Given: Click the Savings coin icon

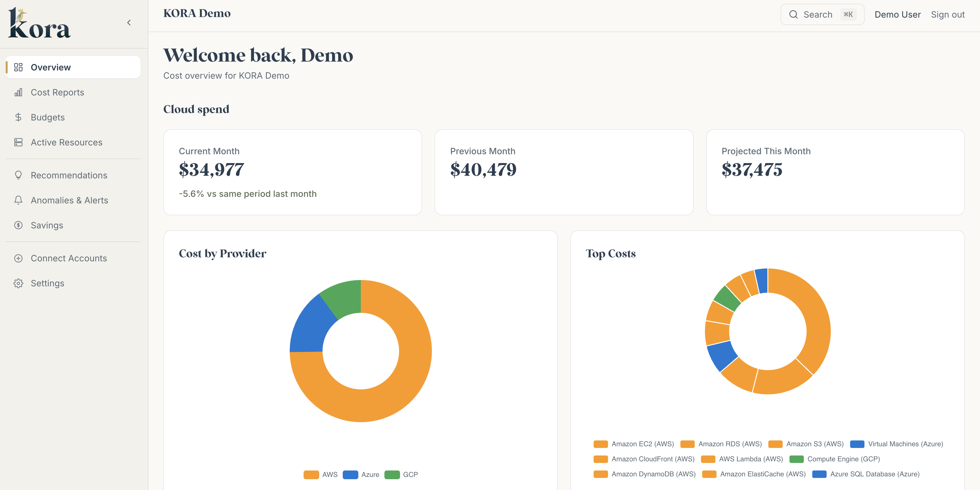Looking at the screenshot, I should click(18, 225).
